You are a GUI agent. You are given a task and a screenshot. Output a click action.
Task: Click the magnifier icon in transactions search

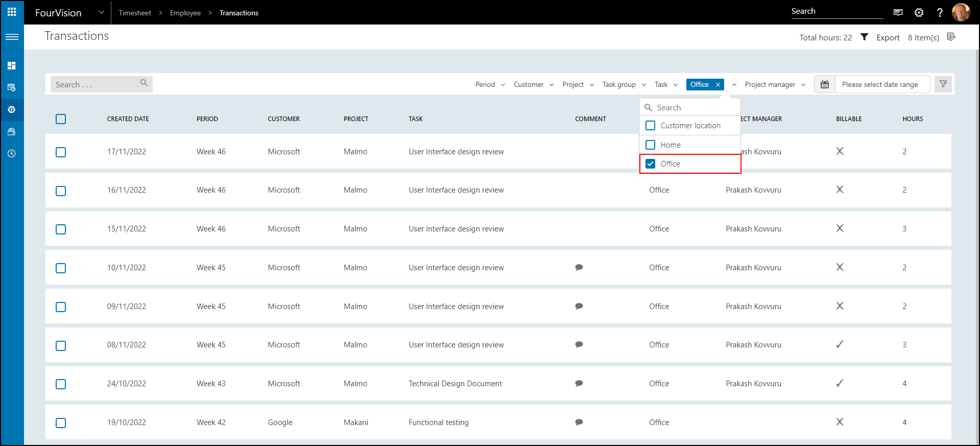pyautogui.click(x=144, y=83)
